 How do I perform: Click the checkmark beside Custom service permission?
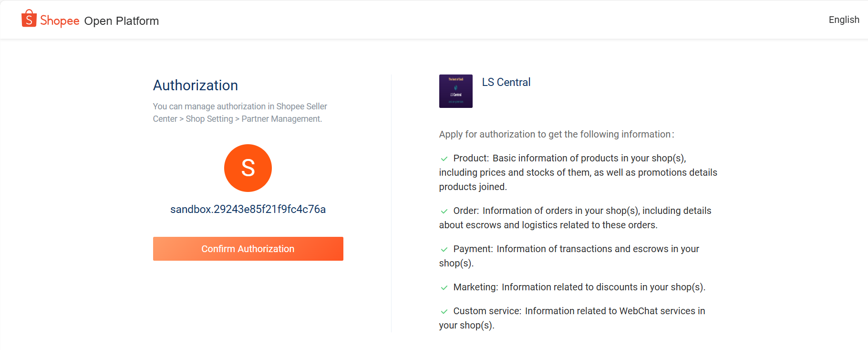coord(444,311)
